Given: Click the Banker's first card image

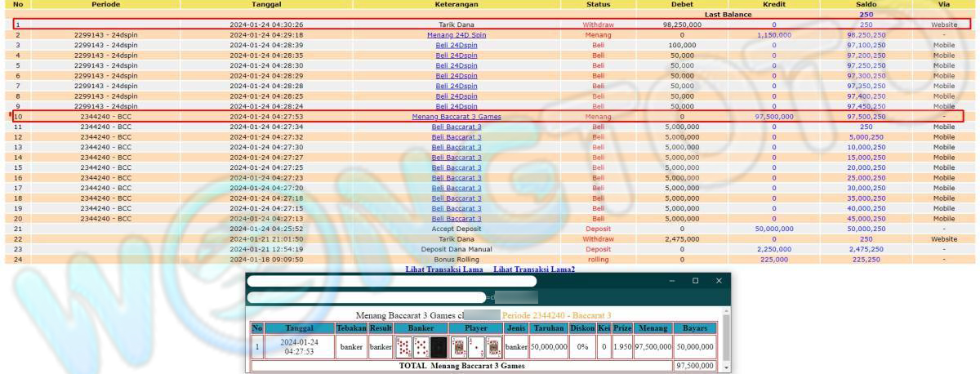Looking at the screenshot, I should tap(403, 347).
